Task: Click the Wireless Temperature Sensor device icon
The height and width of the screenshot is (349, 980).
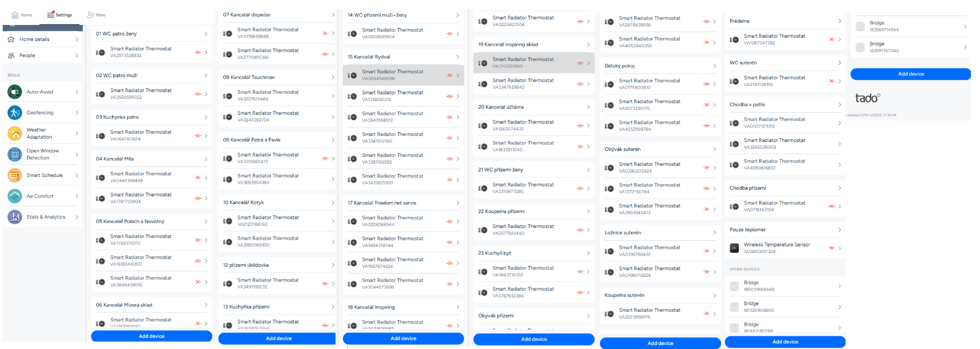Action: click(x=734, y=248)
